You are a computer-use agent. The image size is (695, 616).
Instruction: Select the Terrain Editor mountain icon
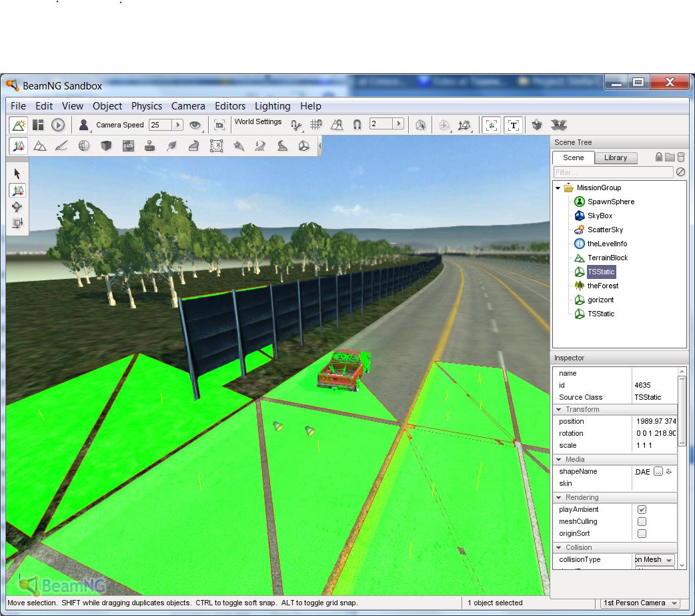coord(40,146)
